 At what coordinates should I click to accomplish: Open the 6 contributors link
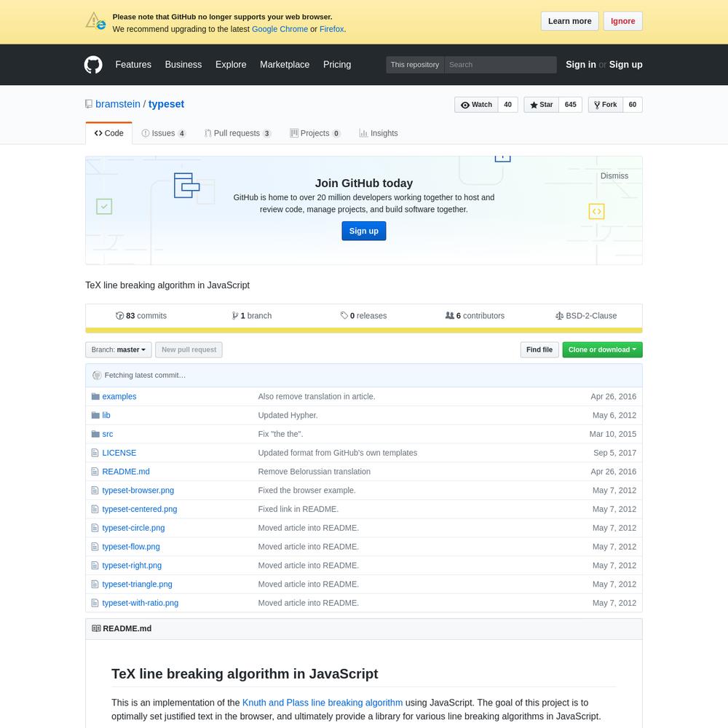pos(475,316)
